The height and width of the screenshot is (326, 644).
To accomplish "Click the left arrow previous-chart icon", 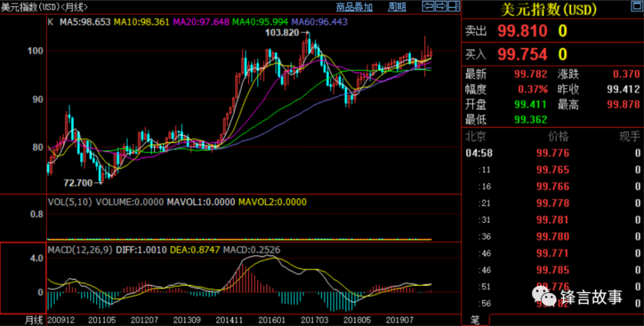I will pyautogui.click(x=428, y=7).
